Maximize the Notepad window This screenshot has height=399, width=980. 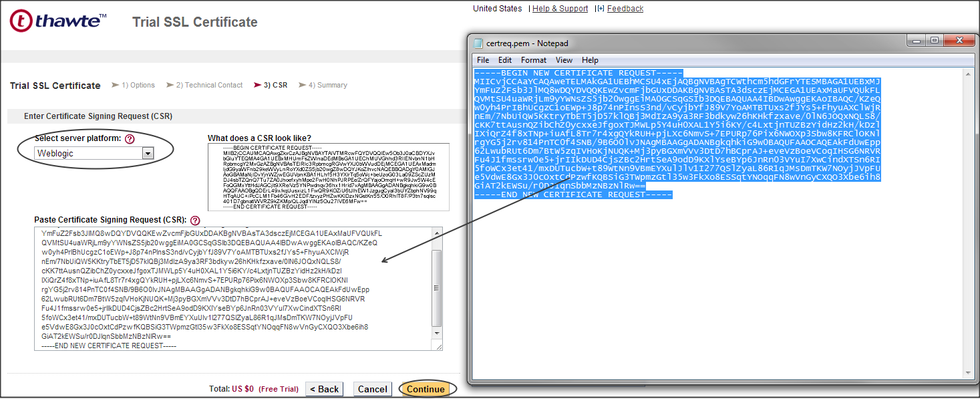934,40
